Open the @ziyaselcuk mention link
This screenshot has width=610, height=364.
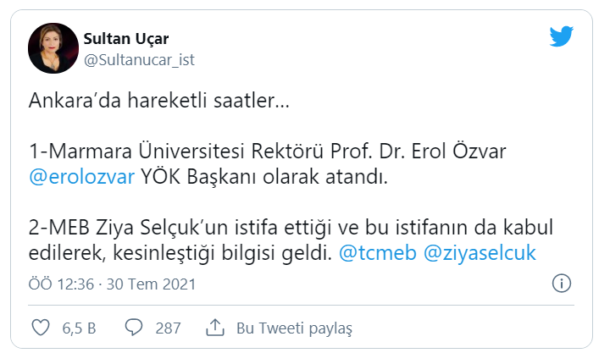tap(480, 253)
